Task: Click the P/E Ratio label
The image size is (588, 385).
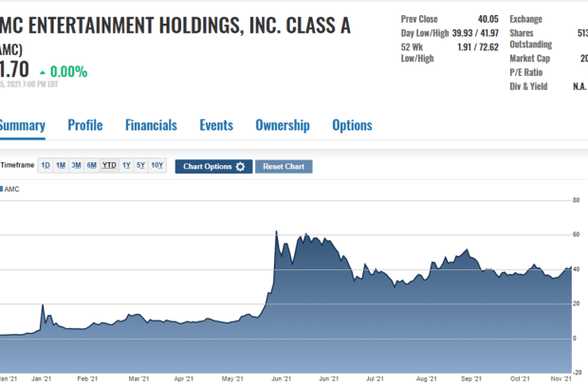Action: pos(526,72)
